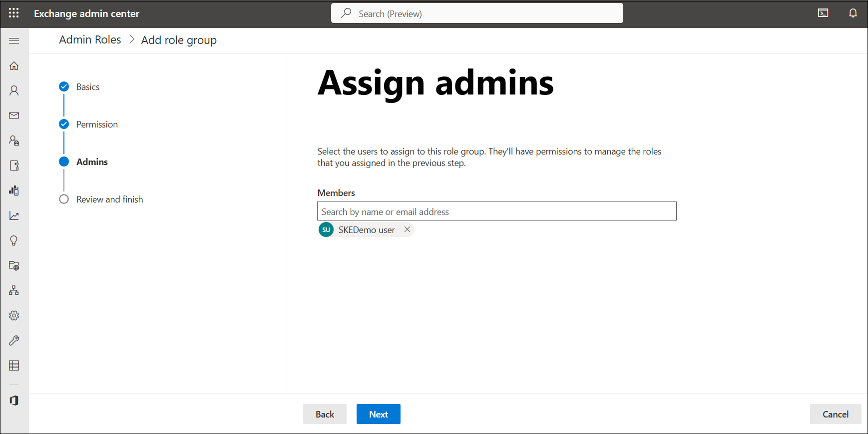Jump to Review and finish step
The image size is (868, 434).
[x=109, y=199]
